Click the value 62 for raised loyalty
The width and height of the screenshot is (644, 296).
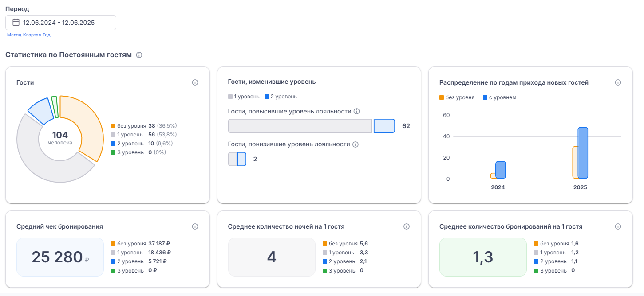tap(406, 126)
